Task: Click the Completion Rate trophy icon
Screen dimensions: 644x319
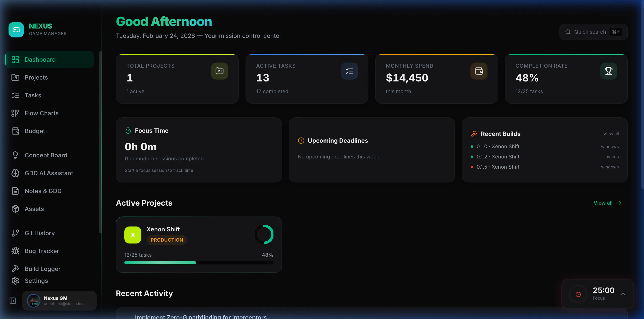Action: tap(608, 71)
